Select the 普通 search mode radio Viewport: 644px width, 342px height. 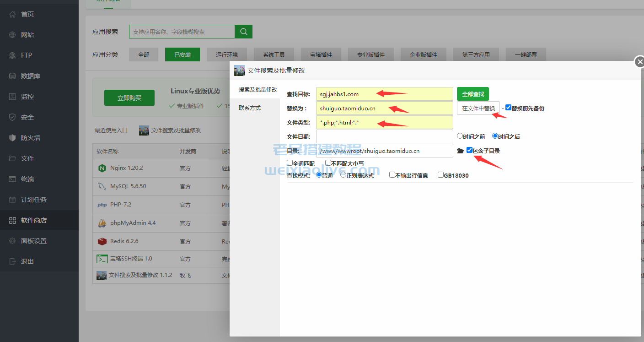coord(319,175)
